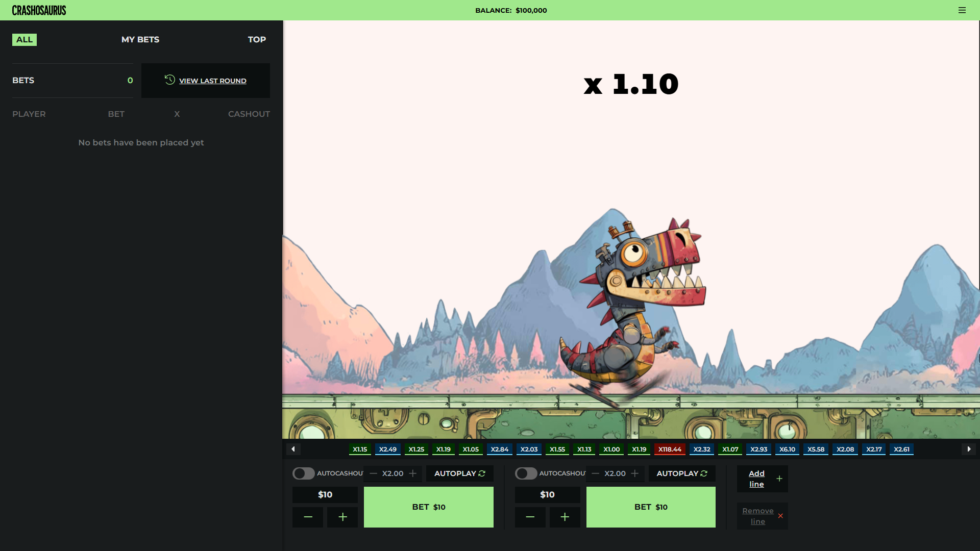Switch to Top tab

pyautogui.click(x=257, y=39)
